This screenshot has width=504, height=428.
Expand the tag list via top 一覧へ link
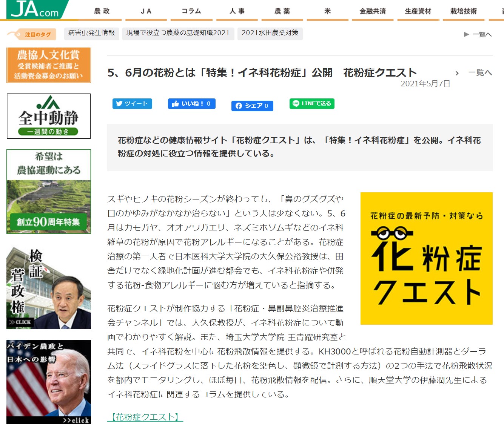click(x=481, y=34)
